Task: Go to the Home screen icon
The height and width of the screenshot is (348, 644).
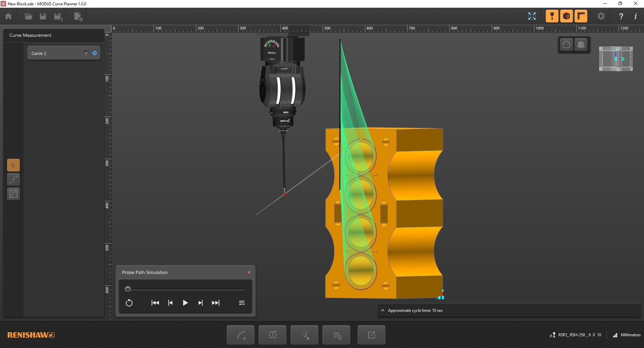Action: (x=9, y=16)
